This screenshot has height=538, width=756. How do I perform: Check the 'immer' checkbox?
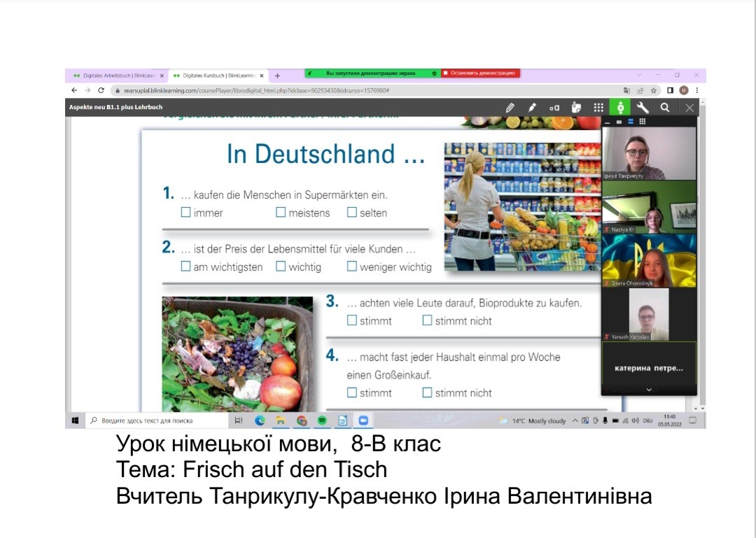tap(185, 213)
